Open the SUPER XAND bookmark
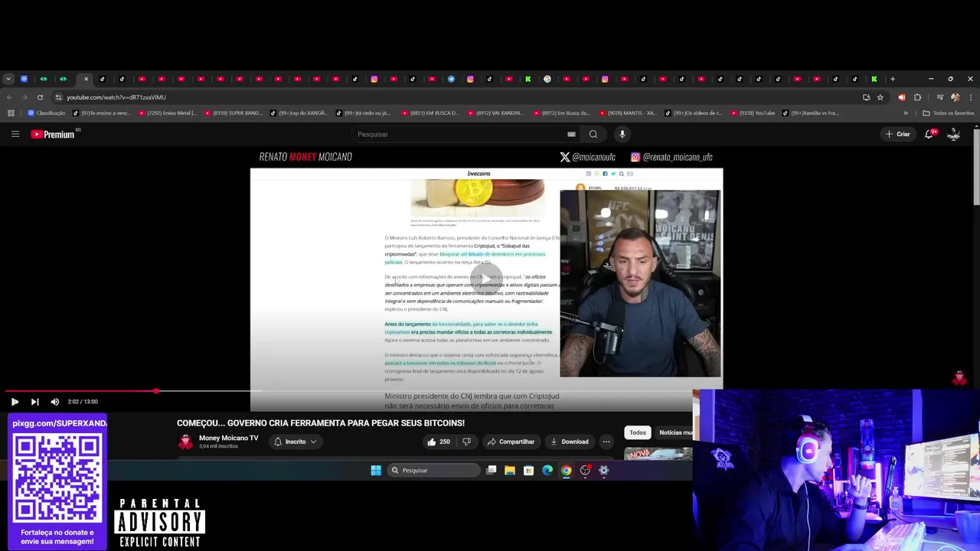 233,113
